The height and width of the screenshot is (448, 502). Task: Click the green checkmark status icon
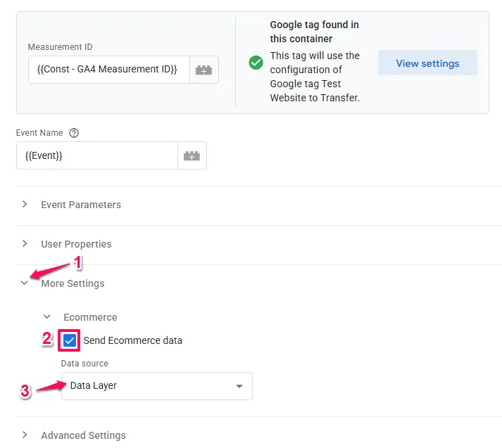pyautogui.click(x=256, y=63)
